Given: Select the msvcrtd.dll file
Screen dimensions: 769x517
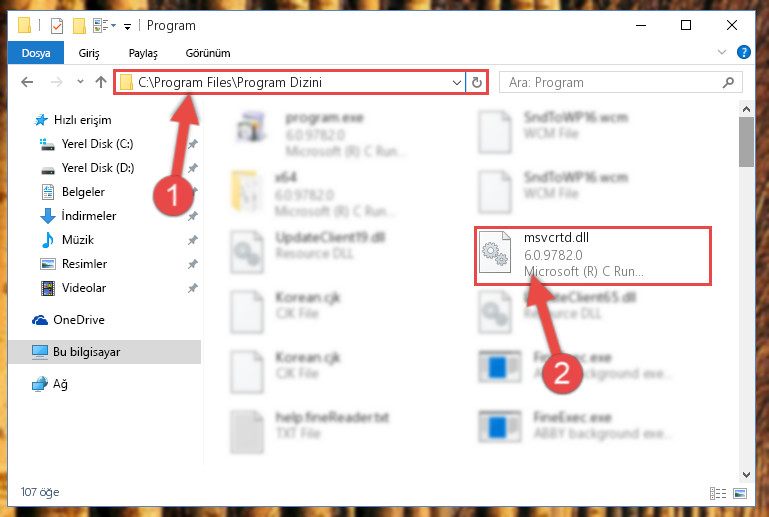Looking at the screenshot, I should coord(592,255).
